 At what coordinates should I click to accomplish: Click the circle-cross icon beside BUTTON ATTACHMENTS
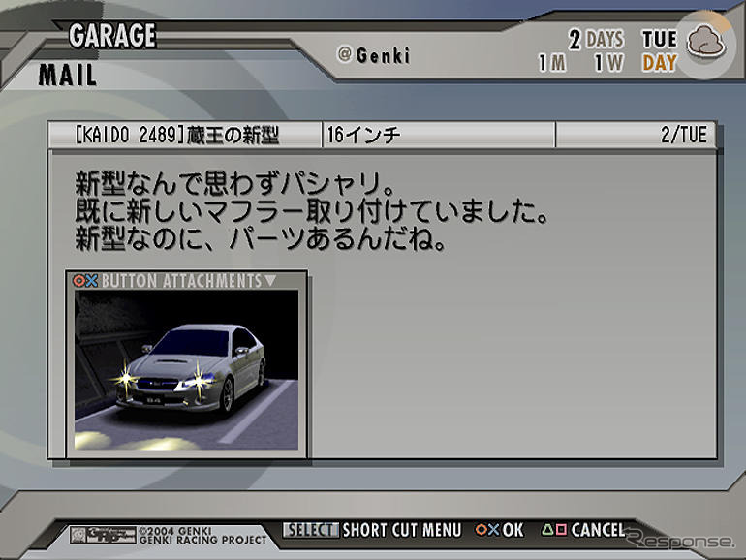(85, 281)
